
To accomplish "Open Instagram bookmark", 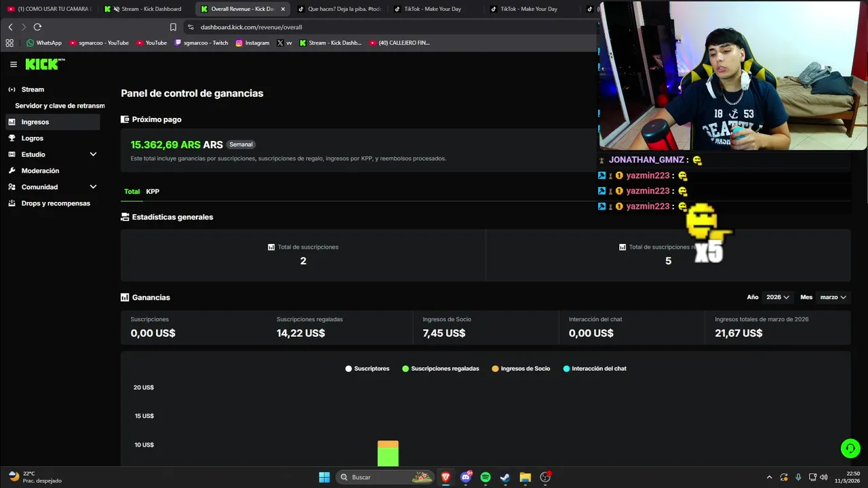I will click(x=252, y=43).
